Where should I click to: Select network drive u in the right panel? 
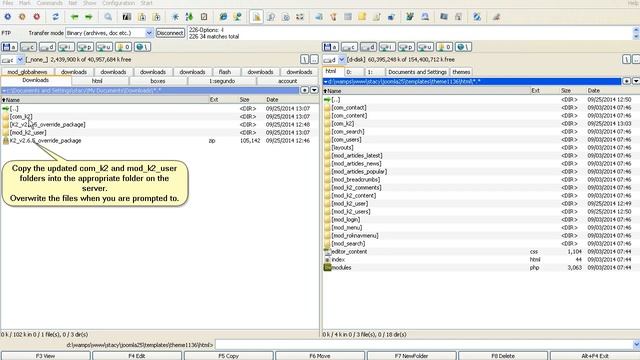point(425,47)
